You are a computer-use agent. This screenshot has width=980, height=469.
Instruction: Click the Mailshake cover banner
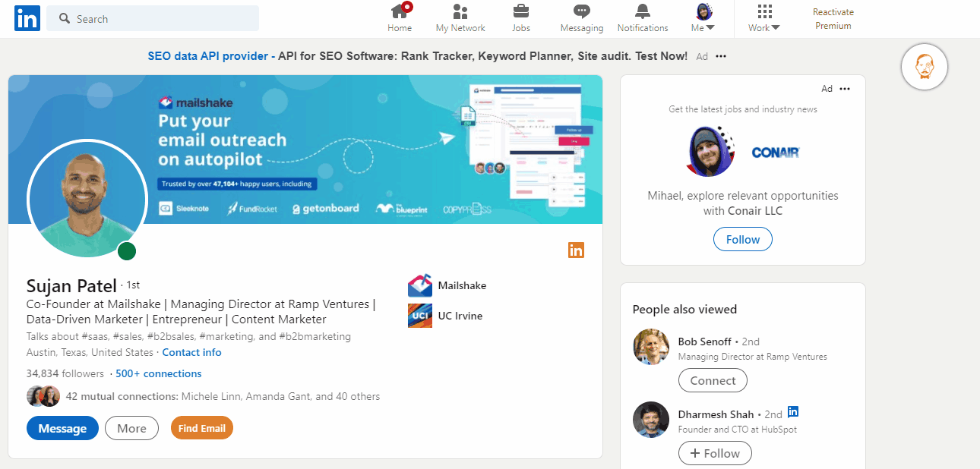[305, 150]
